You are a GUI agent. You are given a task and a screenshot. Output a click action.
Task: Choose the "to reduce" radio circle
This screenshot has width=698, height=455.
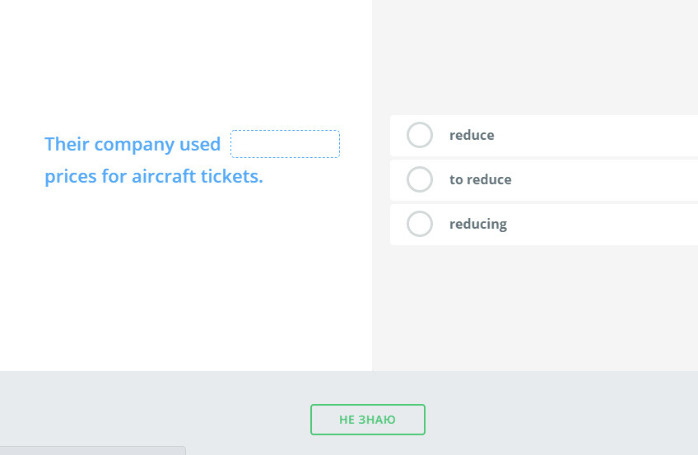420,180
